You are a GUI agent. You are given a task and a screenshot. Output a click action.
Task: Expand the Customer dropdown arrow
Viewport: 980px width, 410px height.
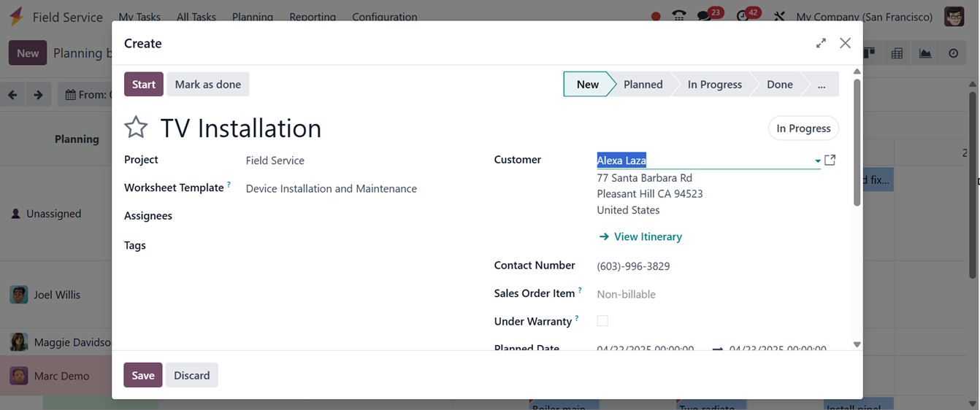point(817,160)
